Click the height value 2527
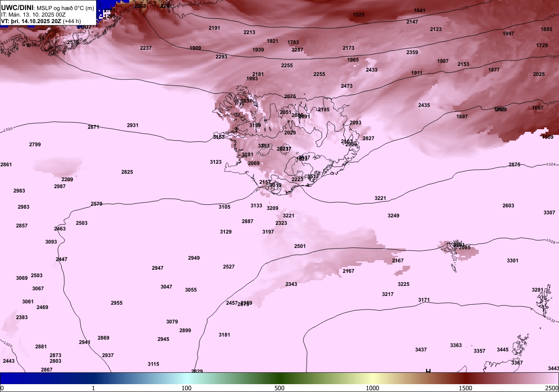559x392 pixels. coord(229,267)
